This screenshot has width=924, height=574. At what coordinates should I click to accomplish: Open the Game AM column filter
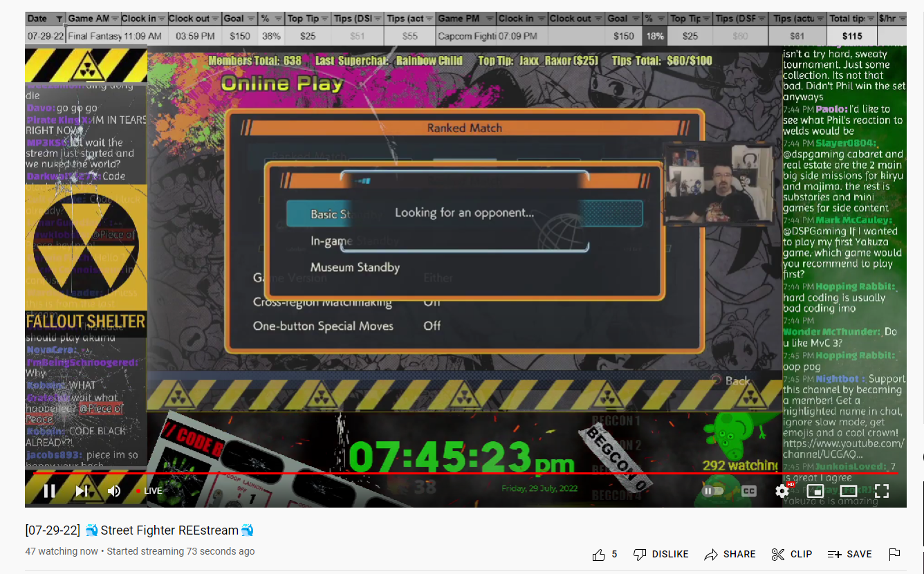pyautogui.click(x=115, y=19)
